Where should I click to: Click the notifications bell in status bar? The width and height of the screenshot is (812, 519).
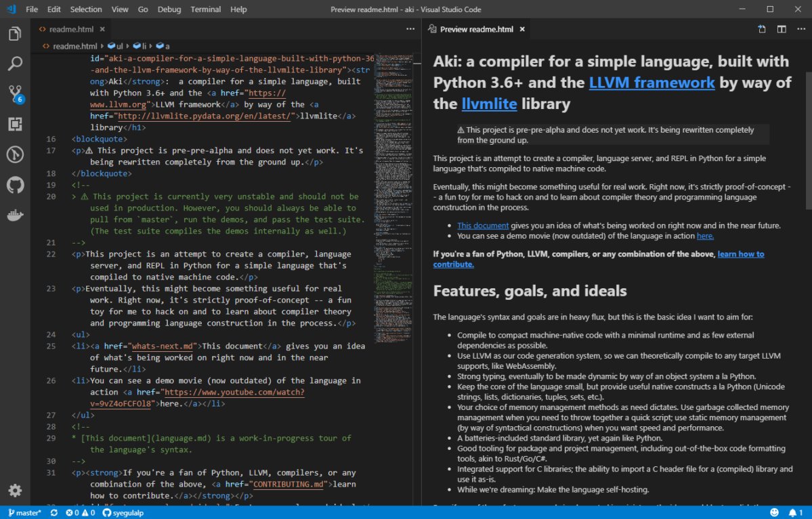click(792, 513)
